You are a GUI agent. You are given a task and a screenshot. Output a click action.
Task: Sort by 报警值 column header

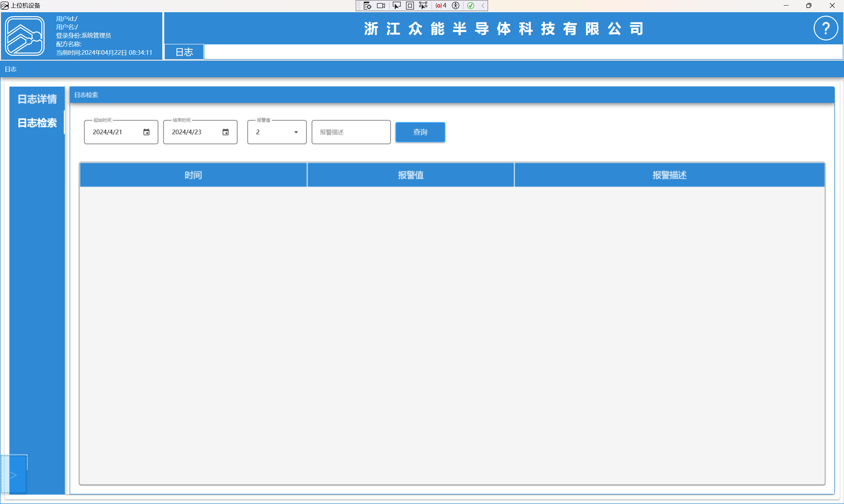[411, 175]
